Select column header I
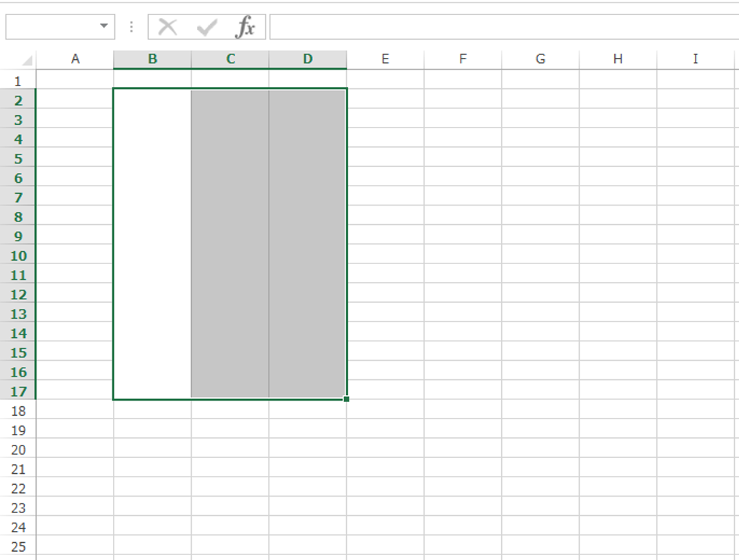 point(695,59)
